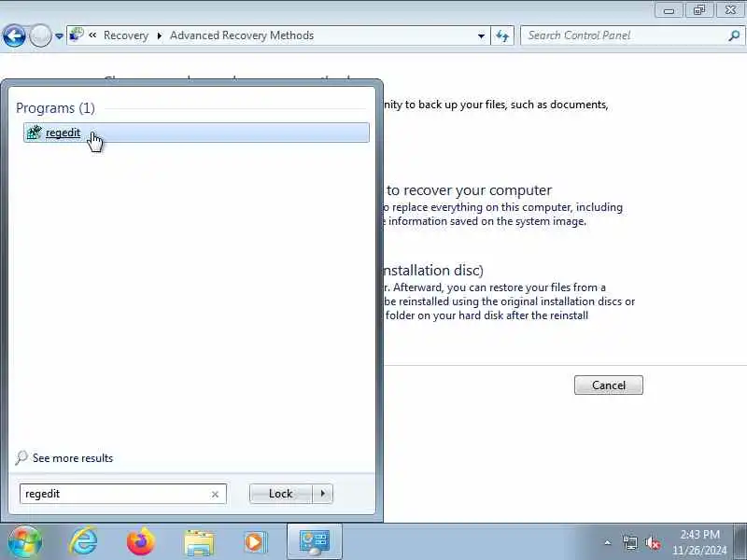Click the Show desktop strip at taskbar end
Screen dimensions: 747x560
[x=740, y=541]
